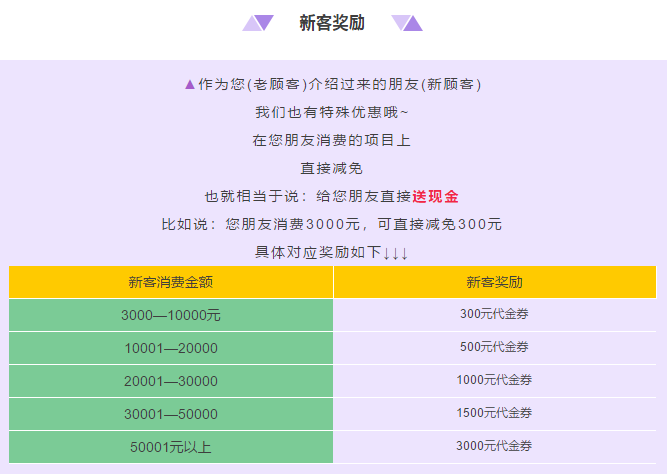Image resolution: width=667 pixels, height=475 pixels.
Task: Click the 我们也有特殊优惠哦~ text line
Action: (332, 113)
